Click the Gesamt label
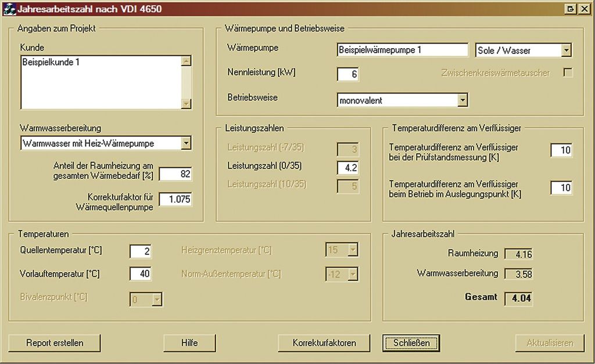The height and width of the screenshot is (364, 595). (481, 297)
